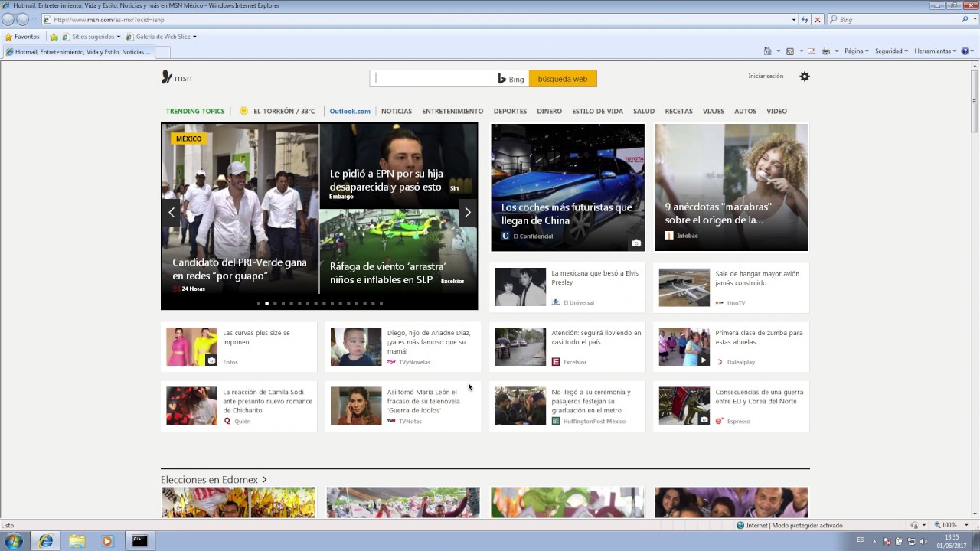
Task: Click the Stop loading X icon
Action: coord(818,20)
